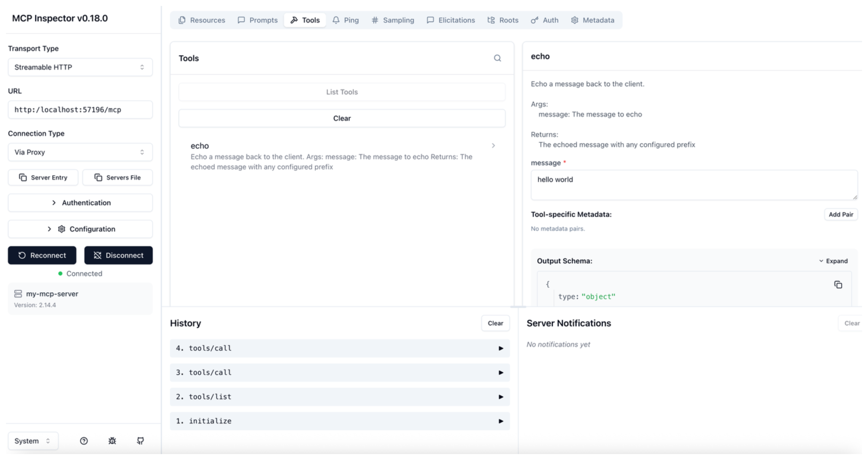This screenshot has width=868, height=460.
Task: Copy Server Entry configuration
Action: (x=43, y=177)
